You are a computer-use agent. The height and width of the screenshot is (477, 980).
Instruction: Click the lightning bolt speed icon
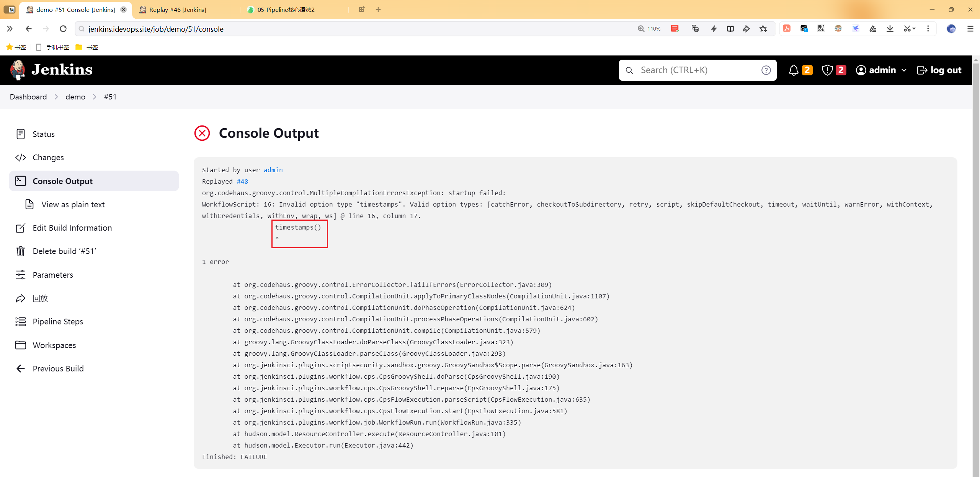point(714,29)
